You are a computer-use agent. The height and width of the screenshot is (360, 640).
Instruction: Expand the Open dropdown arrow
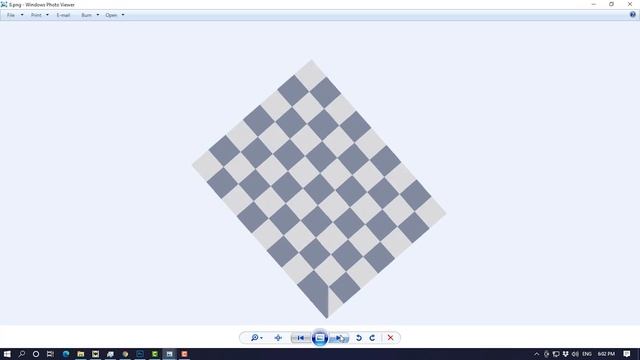[x=123, y=15]
